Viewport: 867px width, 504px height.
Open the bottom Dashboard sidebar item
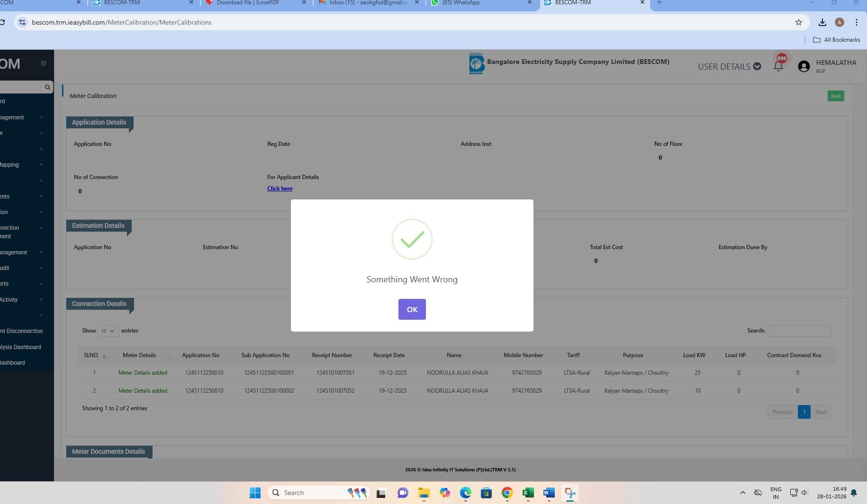click(x=13, y=363)
